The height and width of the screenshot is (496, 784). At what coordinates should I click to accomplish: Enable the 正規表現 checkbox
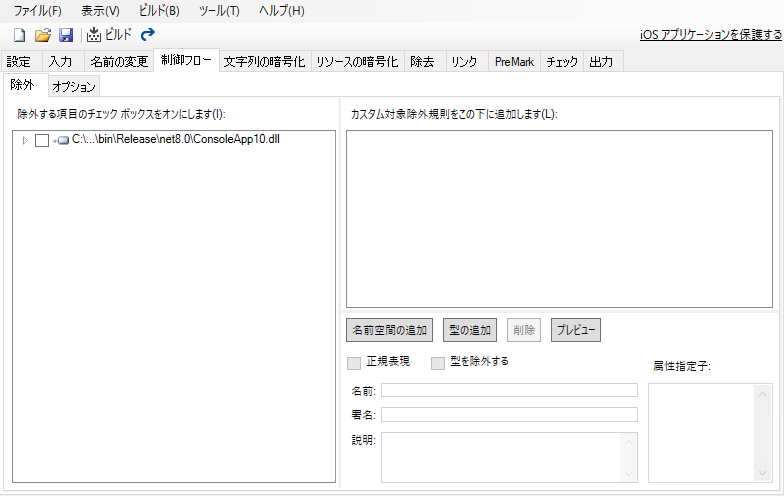coord(353,362)
